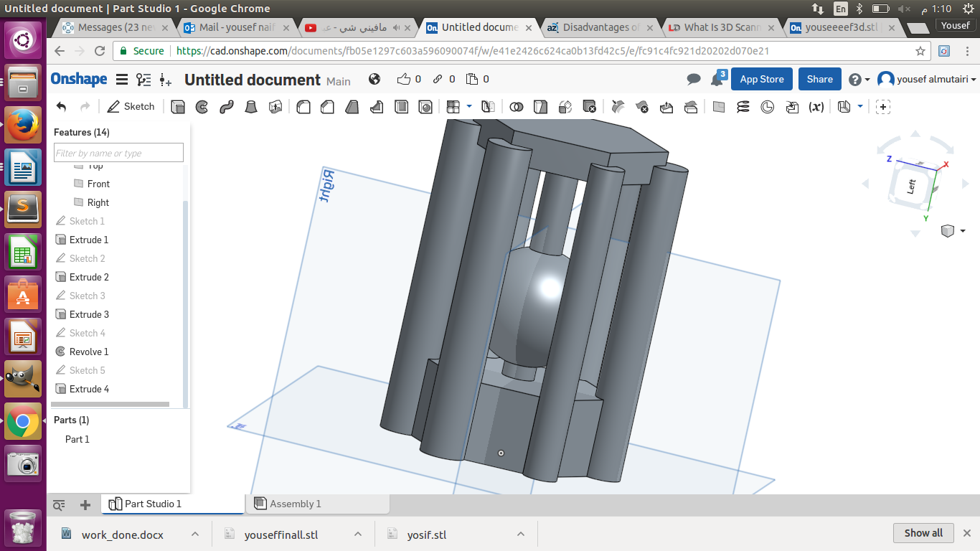Click the Share button
The height and width of the screenshot is (551, 980).
[x=819, y=79]
